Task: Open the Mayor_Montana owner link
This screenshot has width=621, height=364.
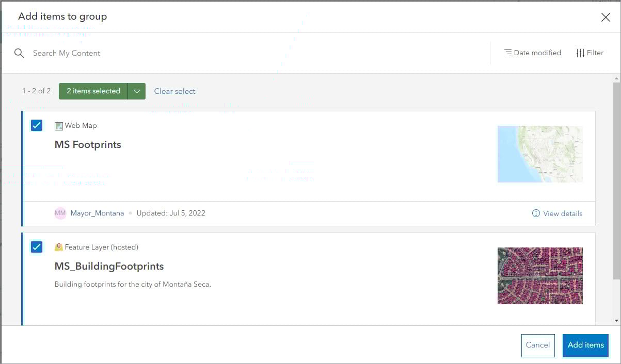Action: [x=98, y=213]
